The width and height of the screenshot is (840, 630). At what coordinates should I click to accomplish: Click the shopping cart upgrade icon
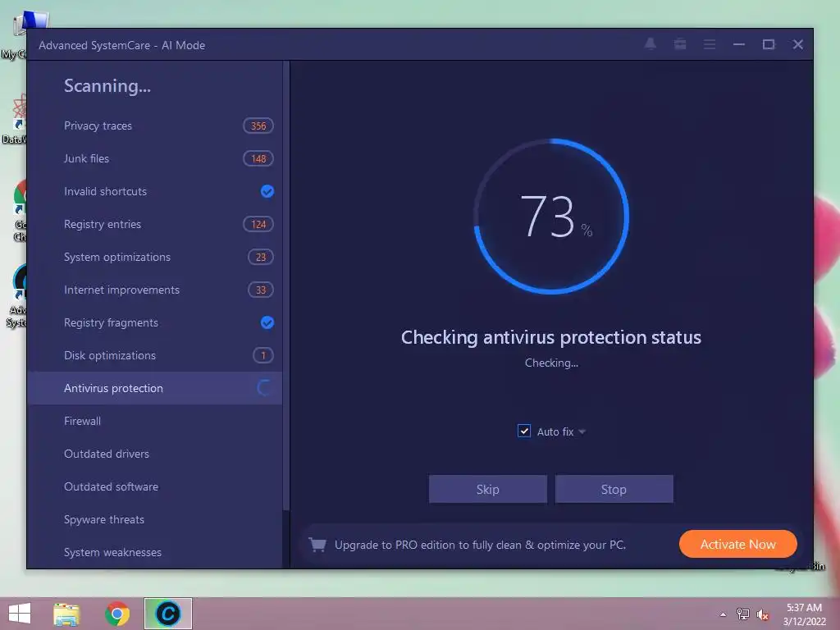click(317, 545)
